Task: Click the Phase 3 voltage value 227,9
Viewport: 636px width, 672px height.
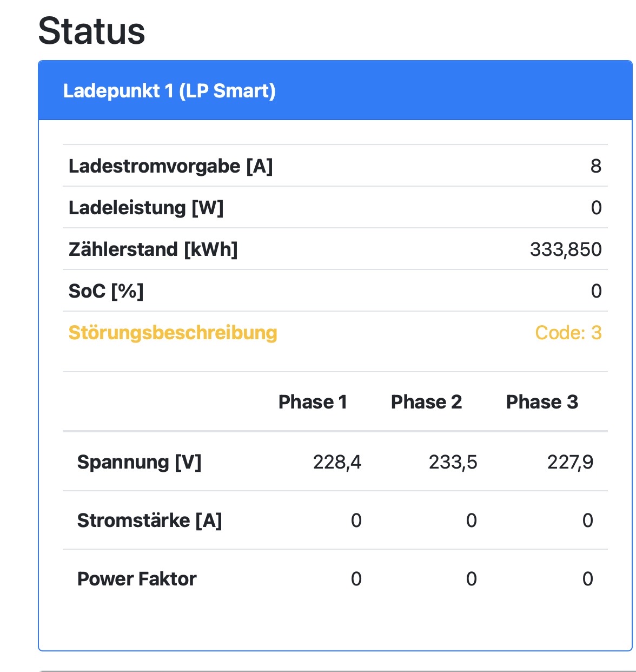Action: [570, 462]
